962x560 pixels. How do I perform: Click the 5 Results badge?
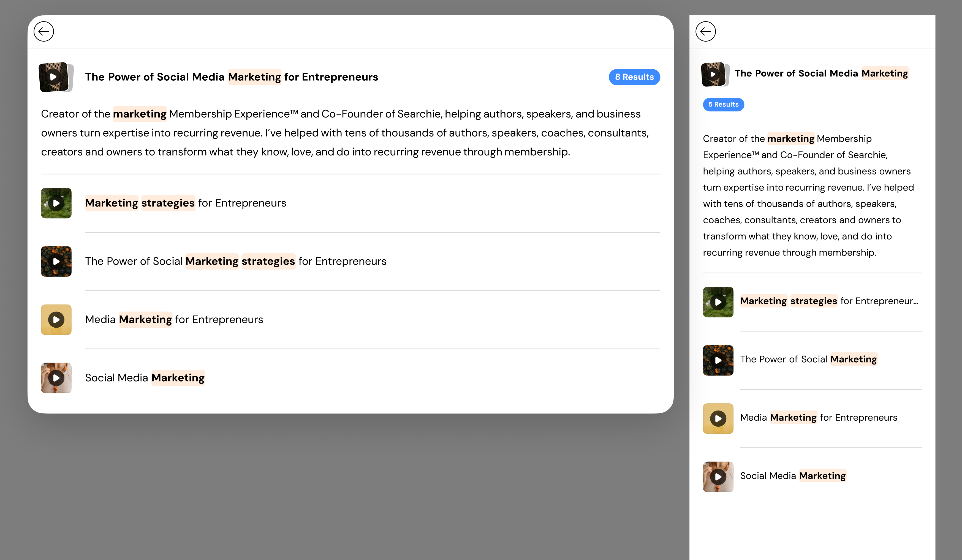click(723, 105)
